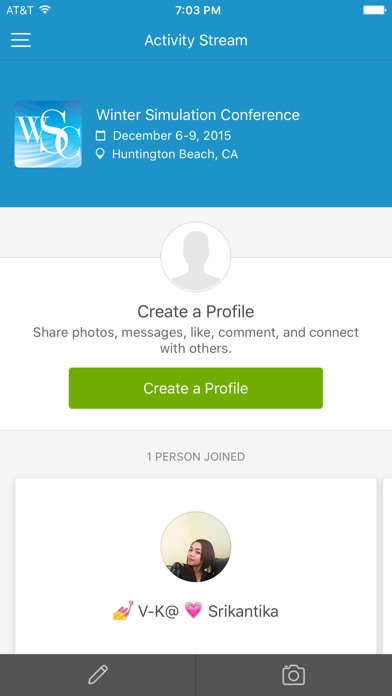Tap the calendar icon beside the date

click(101, 136)
